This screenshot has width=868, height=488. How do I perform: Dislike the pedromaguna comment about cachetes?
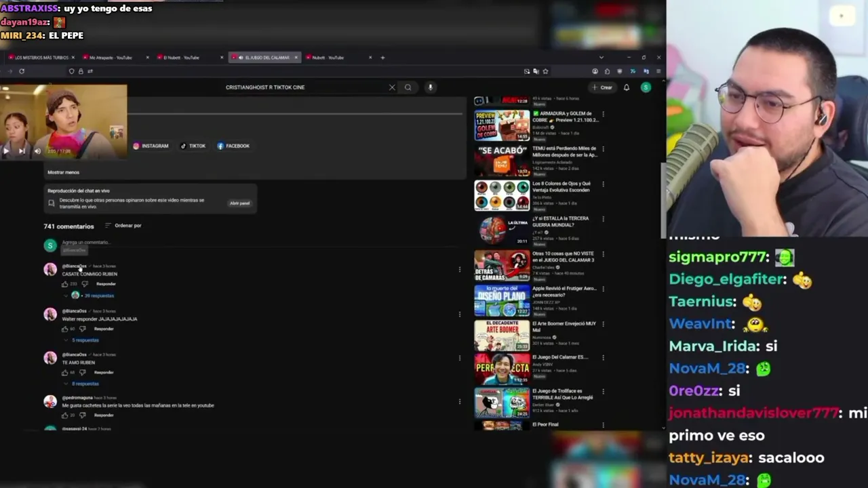click(83, 415)
